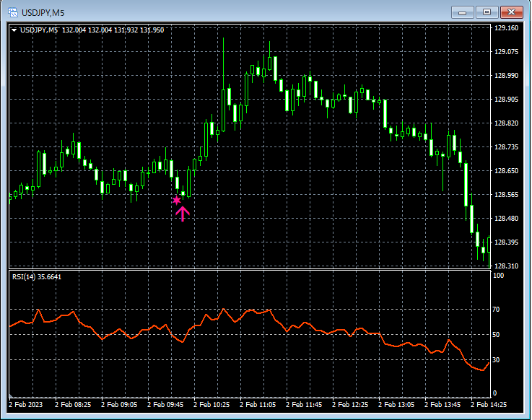This screenshot has width=532, height=420.
Task: Click the USDJPY,M5 chart window icon
Action: [x=13, y=12]
